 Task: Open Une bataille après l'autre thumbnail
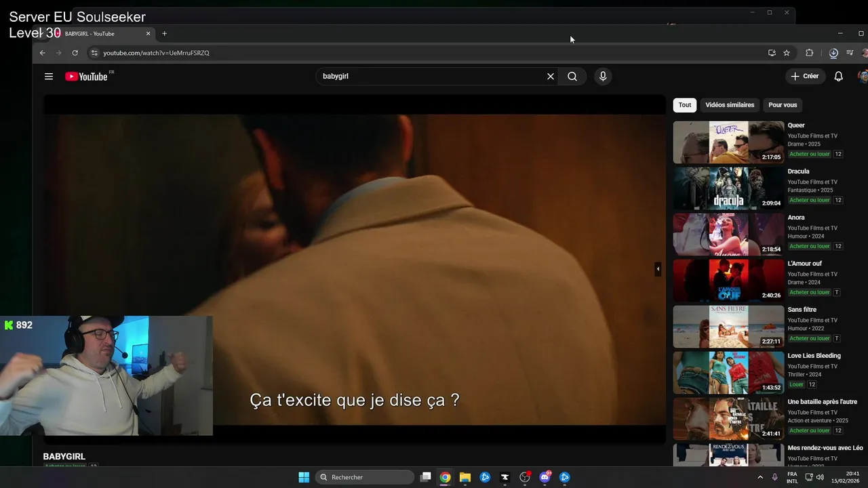(x=728, y=419)
